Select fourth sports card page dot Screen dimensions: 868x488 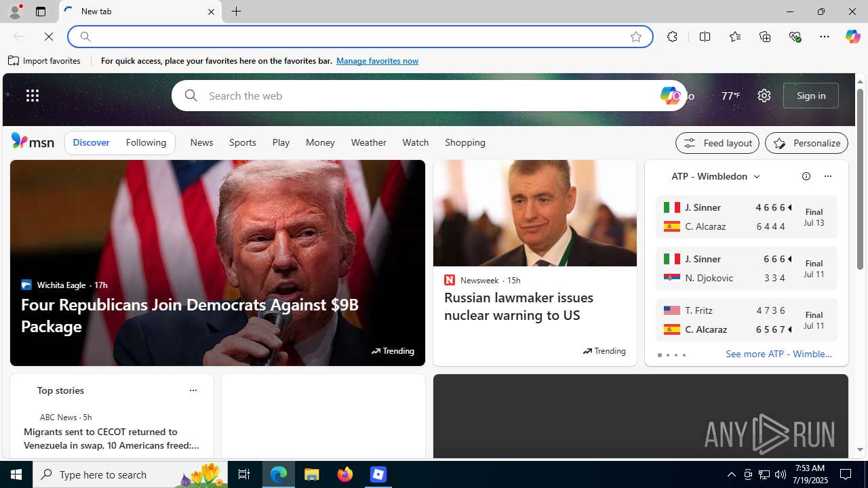(684, 355)
